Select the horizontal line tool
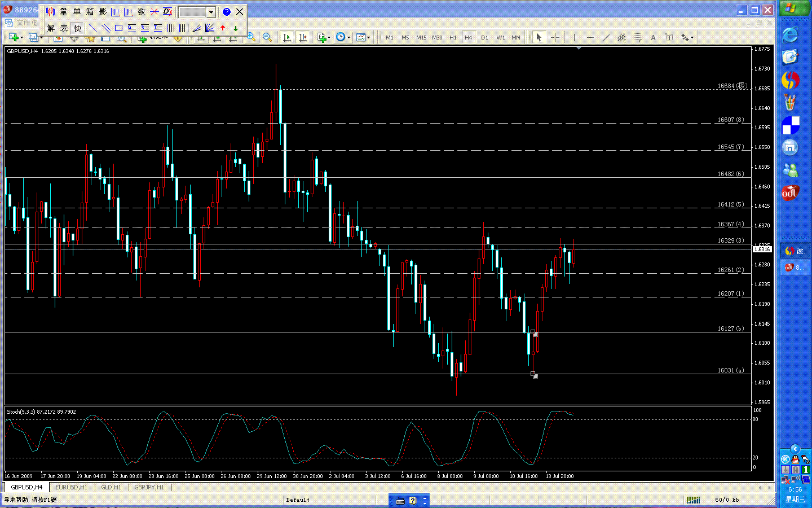 point(590,37)
